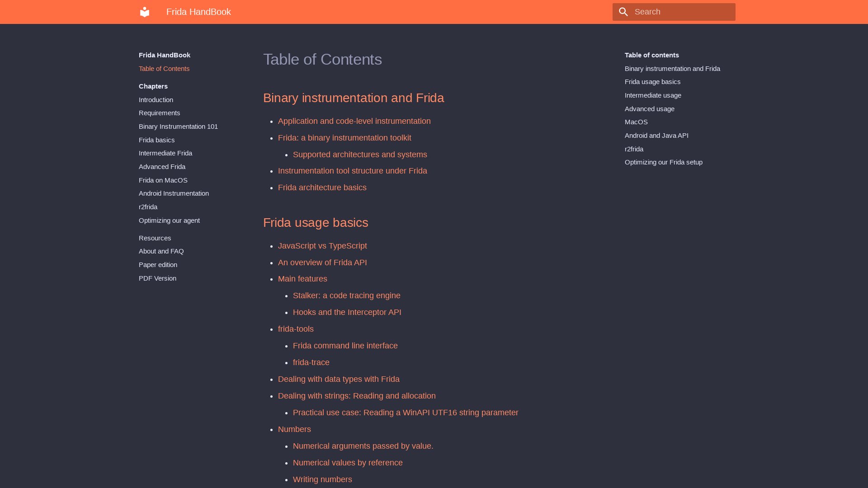The height and width of the screenshot is (488, 868).
Task: Jump to Frida usage basics in right TOC
Action: click(x=652, y=82)
